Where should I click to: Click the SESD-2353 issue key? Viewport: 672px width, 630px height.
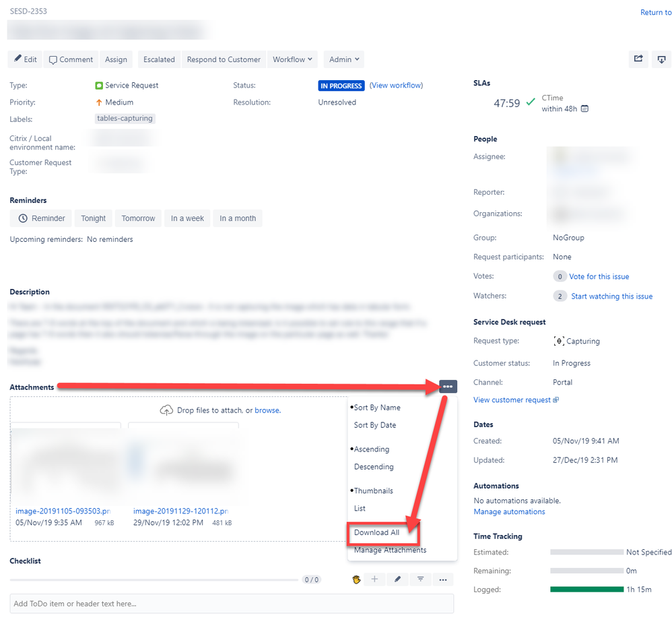(x=28, y=11)
